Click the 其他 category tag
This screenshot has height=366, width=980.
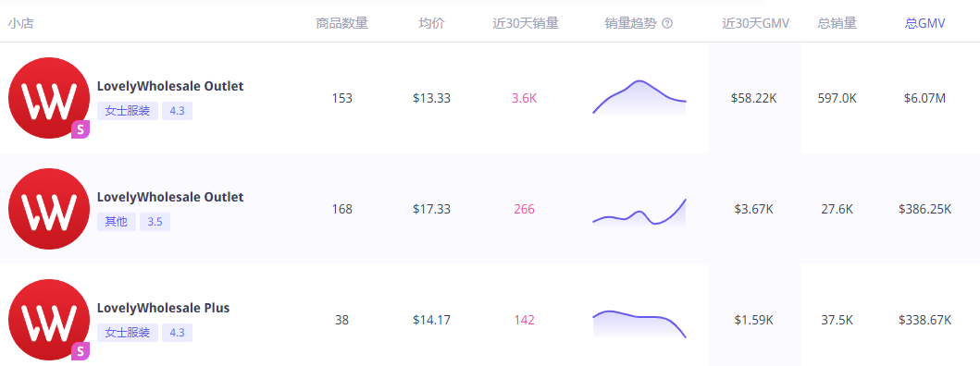click(117, 222)
